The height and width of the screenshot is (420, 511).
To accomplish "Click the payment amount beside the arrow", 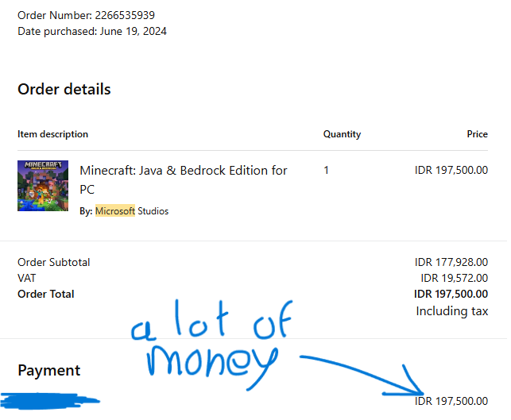I will tap(451, 401).
